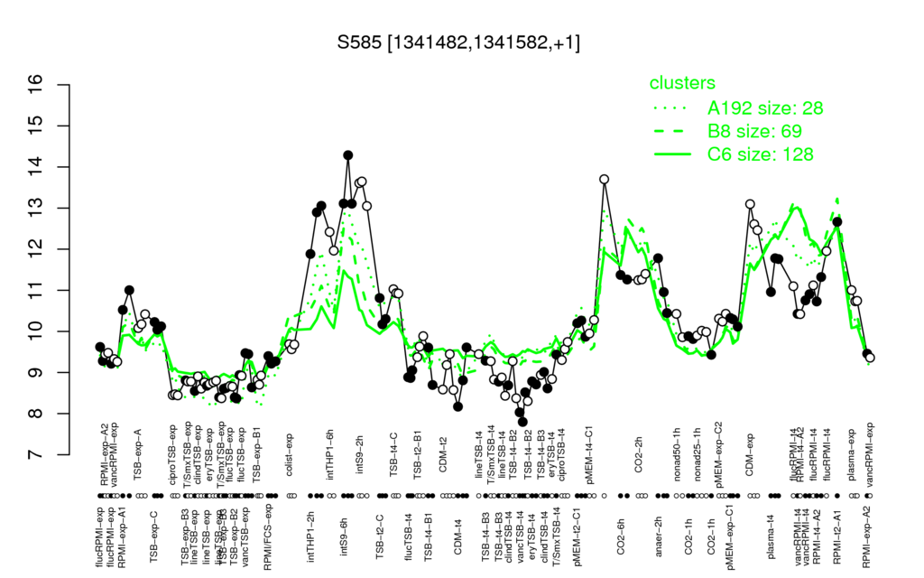Click the open-circle peak point near 13.7

tap(604, 180)
